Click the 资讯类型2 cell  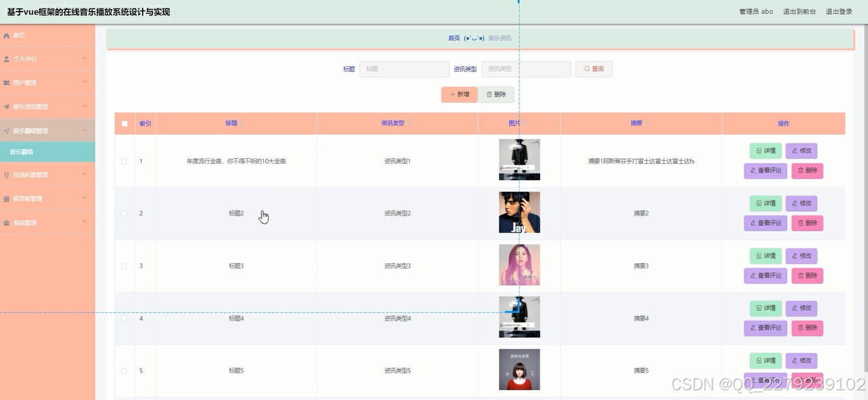coord(397,214)
